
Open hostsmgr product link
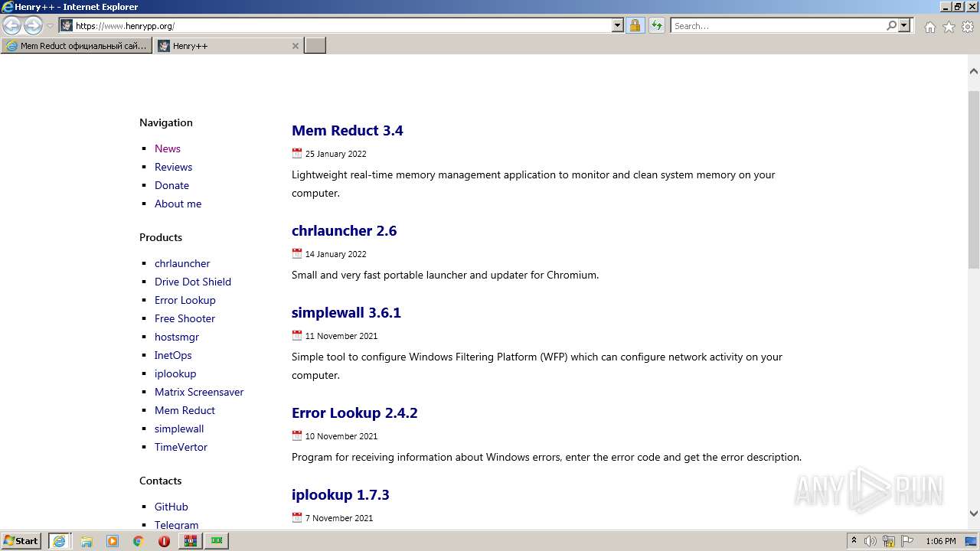click(177, 337)
